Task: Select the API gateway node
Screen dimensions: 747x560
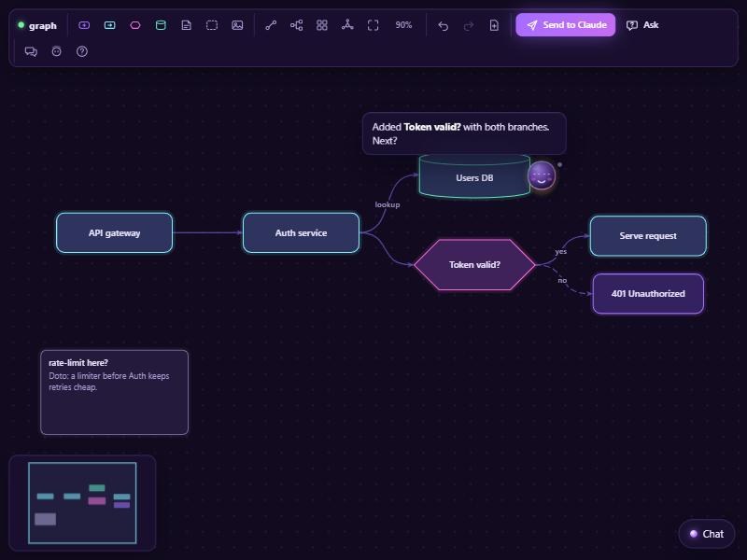Action: pyautogui.click(x=114, y=232)
